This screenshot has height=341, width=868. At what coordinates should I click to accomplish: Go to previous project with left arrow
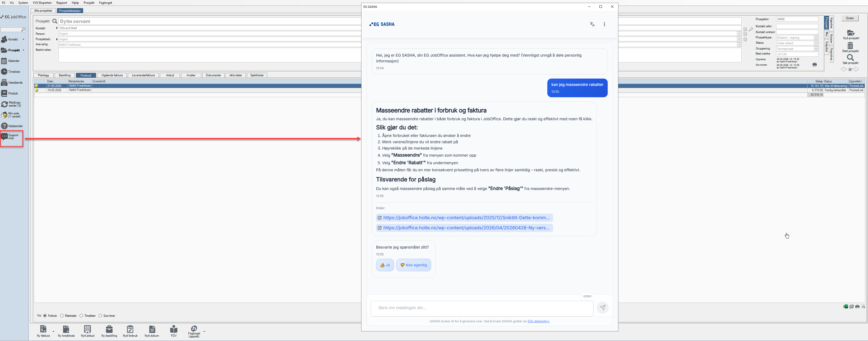coord(843,69)
